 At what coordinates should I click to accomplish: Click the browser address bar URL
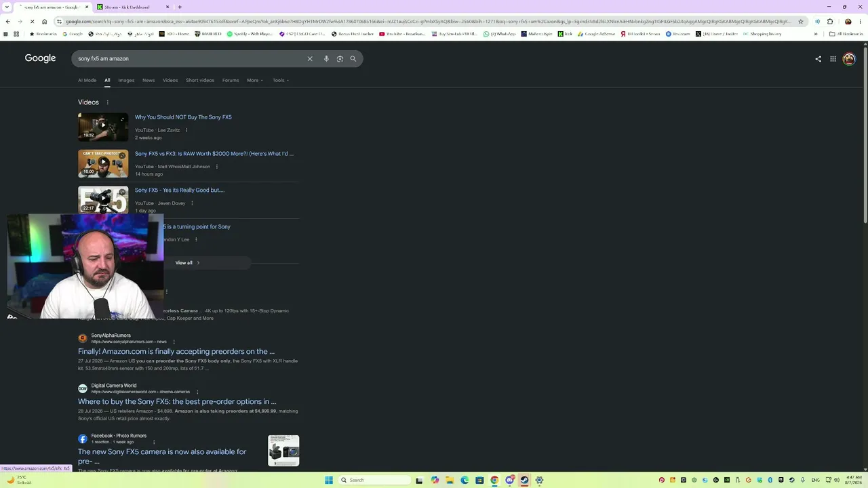pos(427,22)
